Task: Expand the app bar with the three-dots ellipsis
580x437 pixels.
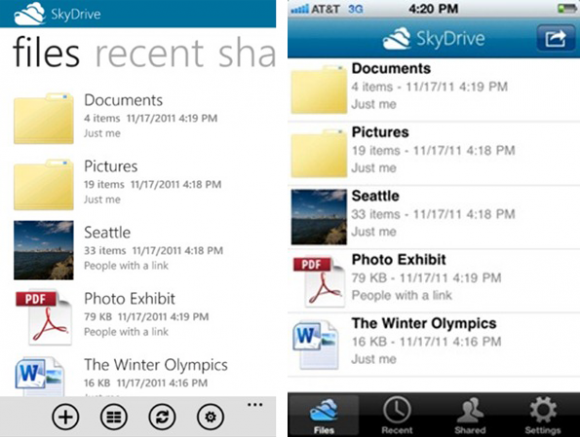Action: coord(255,405)
